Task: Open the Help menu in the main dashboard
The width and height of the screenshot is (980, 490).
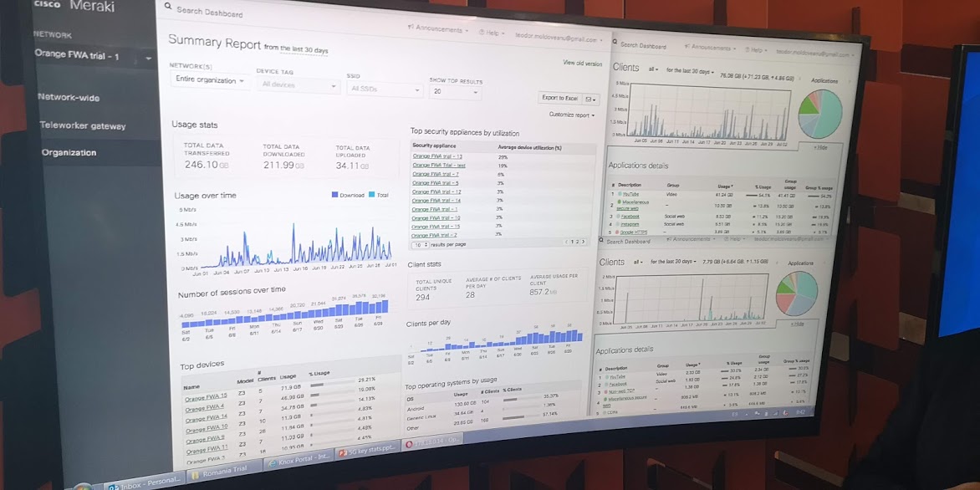Action: point(492,32)
